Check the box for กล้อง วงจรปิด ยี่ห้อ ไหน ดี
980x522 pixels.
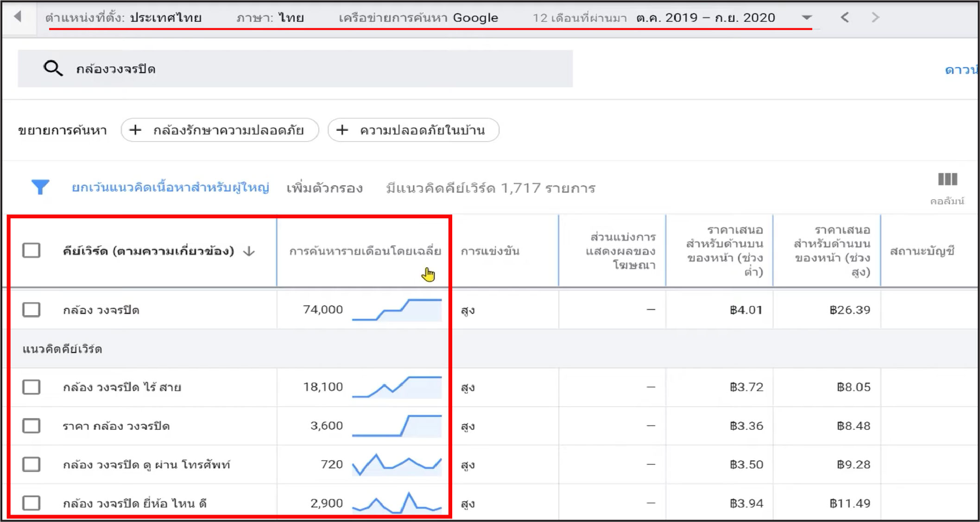(x=32, y=503)
